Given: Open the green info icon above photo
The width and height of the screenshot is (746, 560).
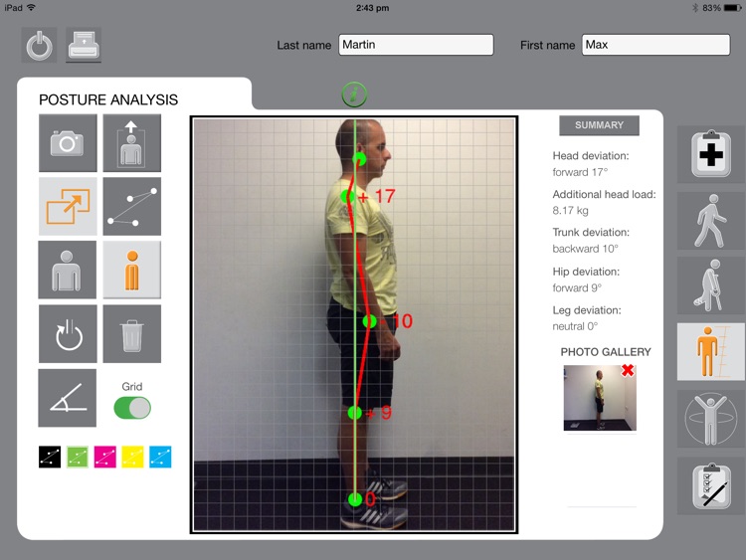Looking at the screenshot, I should [x=354, y=94].
